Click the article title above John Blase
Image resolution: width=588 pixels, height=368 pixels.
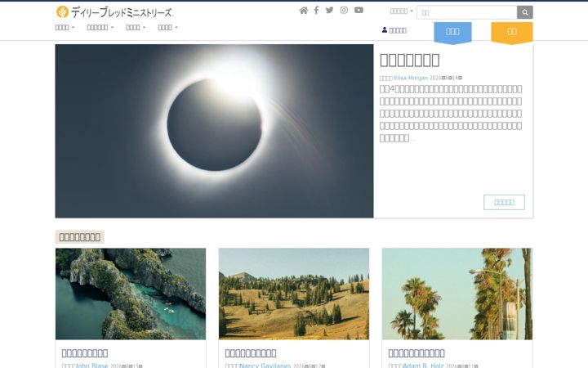85,353
